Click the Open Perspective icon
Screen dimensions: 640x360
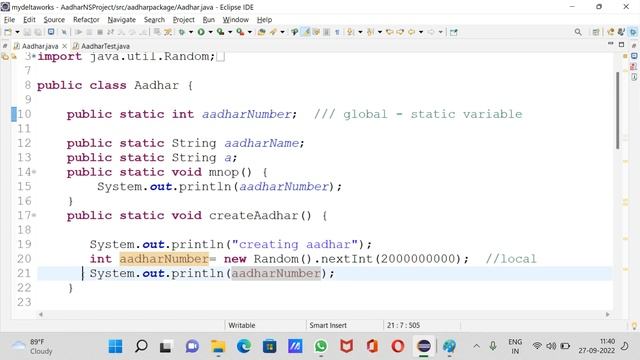596,32
